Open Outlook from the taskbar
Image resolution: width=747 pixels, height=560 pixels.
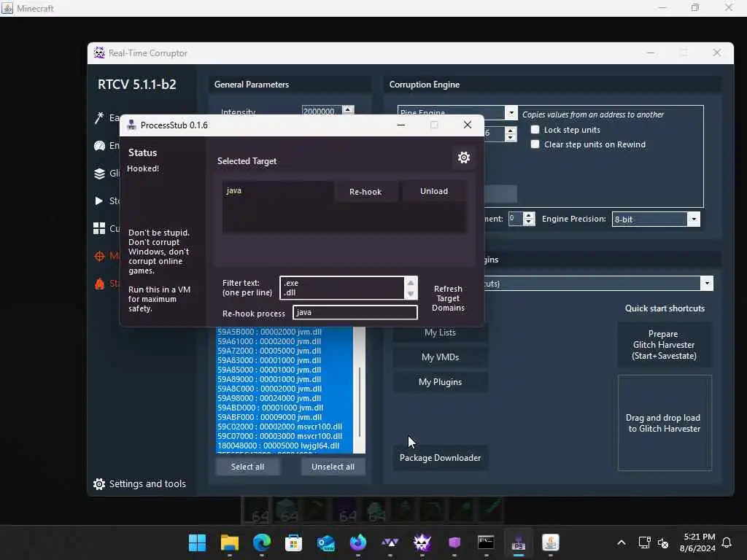click(326, 542)
